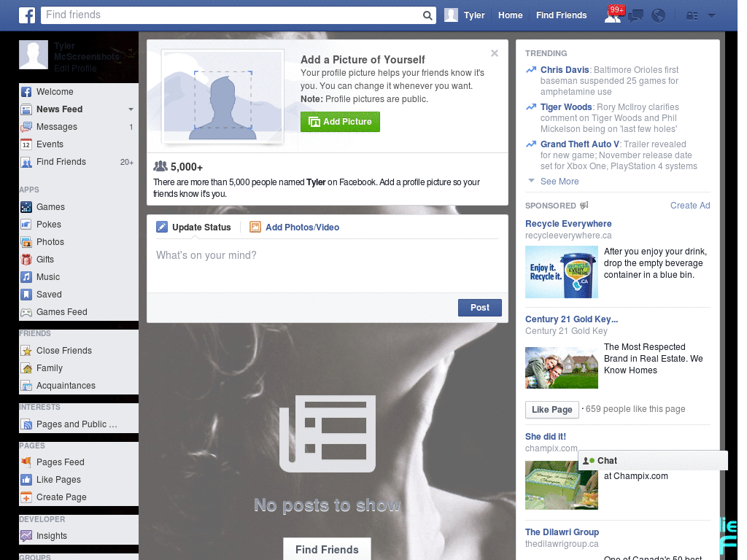Click the Find friends search field
Screen dimensions: 747x560
point(233,15)
